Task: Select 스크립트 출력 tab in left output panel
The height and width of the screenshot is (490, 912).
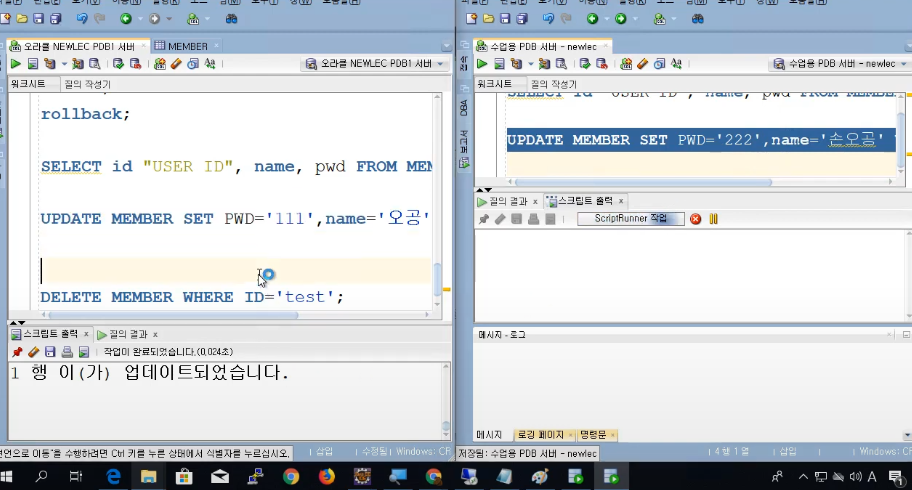Action: (50, 334)
